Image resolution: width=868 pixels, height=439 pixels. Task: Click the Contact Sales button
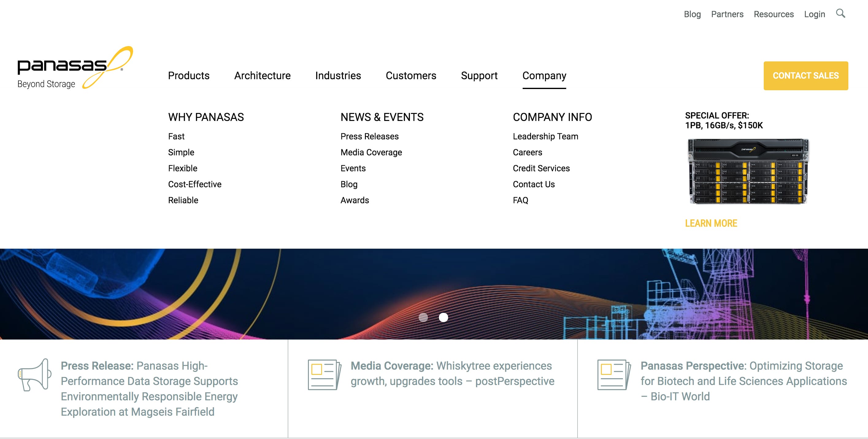806,76
